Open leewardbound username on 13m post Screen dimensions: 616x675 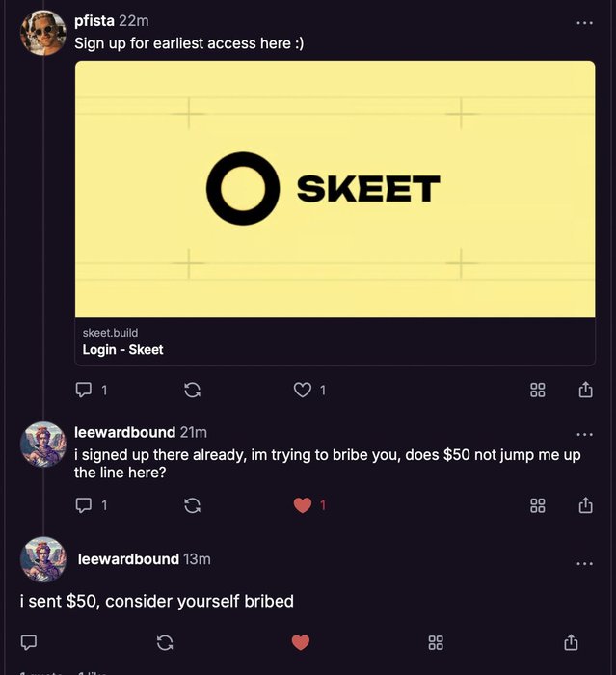pos(128,558)
